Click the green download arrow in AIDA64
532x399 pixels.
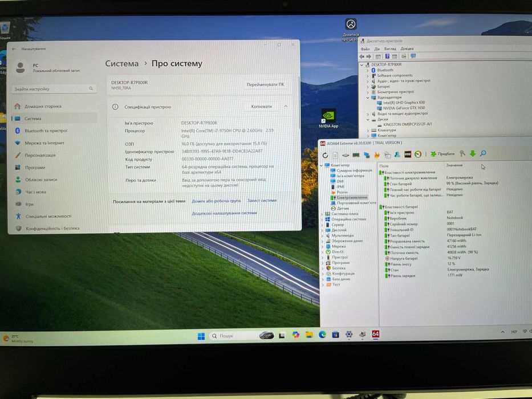click(473, 154)
